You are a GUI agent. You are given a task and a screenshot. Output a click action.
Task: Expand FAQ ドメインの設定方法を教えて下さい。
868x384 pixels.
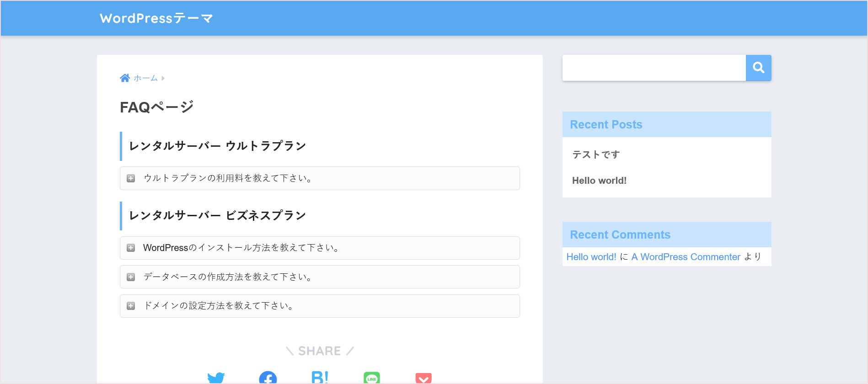320,306
